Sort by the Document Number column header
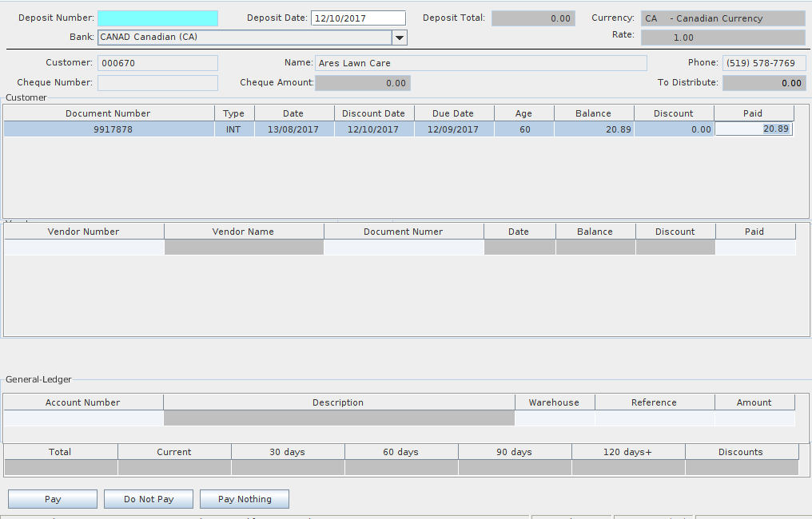The width and height of the screenshot is (812, 519). [x=109, y=113]
